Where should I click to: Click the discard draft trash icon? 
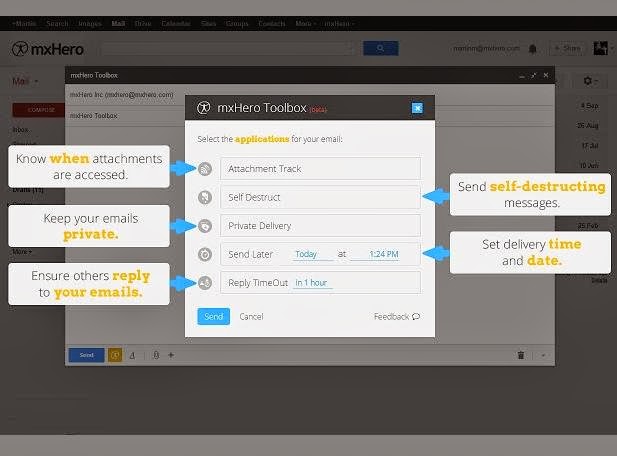click(x=521, y=355)
